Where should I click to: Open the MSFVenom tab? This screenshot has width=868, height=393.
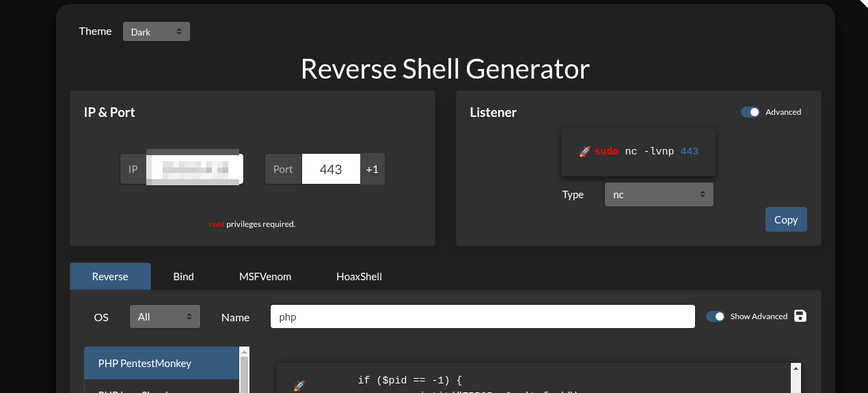[x=265, y=276]
